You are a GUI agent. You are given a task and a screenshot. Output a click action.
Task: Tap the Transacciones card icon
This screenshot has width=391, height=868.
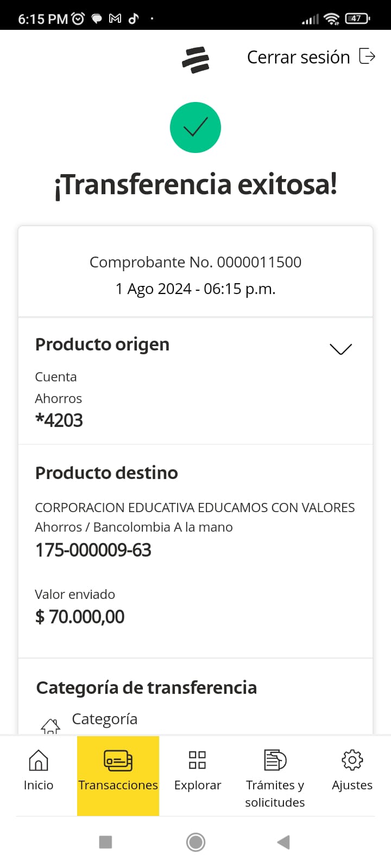pos(118,760)
